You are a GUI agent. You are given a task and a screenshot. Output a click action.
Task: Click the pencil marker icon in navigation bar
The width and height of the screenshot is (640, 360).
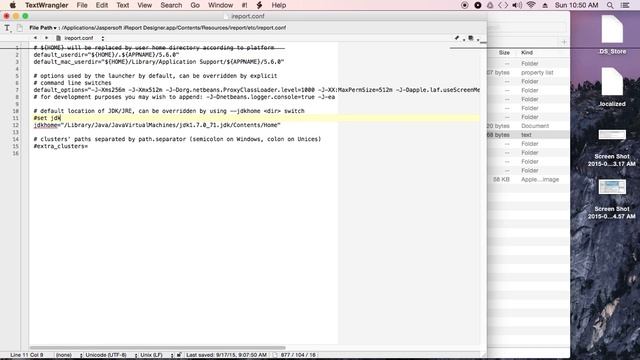click(457, 38)
